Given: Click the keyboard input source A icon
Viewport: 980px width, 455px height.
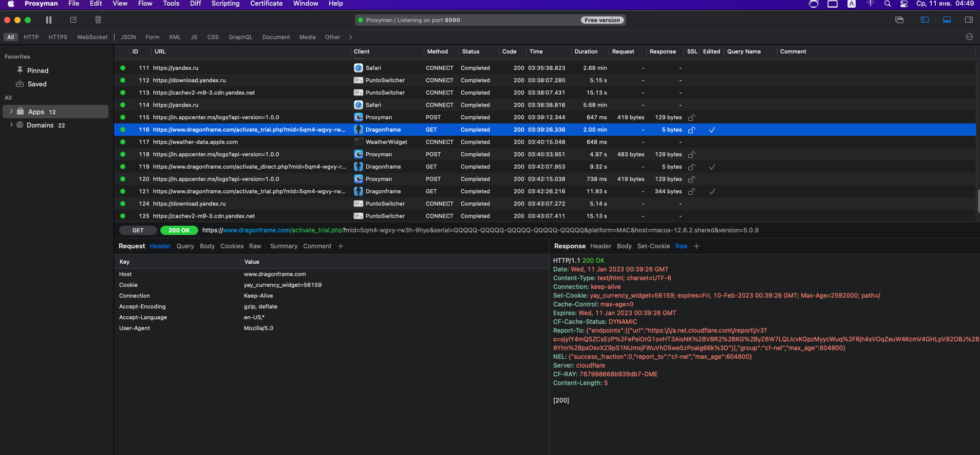Looking at the screenshot, I should point(852,4).
